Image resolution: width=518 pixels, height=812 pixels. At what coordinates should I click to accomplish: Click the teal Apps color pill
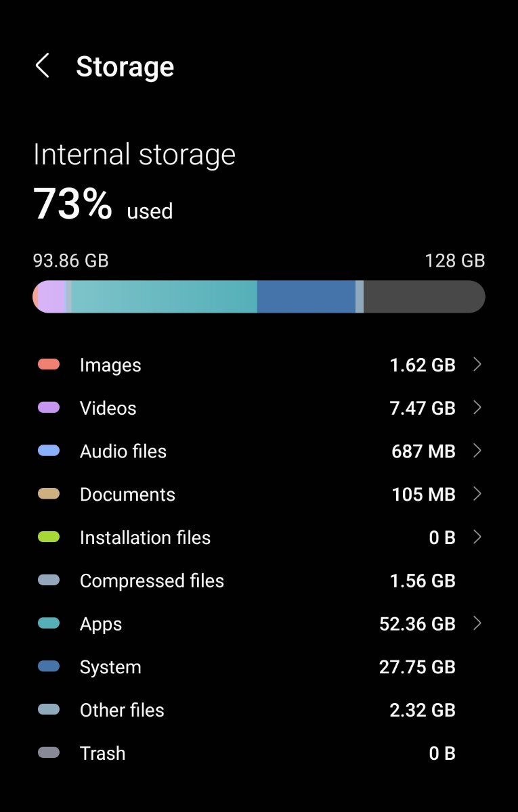pyautogui.click(x=49, y=624)
